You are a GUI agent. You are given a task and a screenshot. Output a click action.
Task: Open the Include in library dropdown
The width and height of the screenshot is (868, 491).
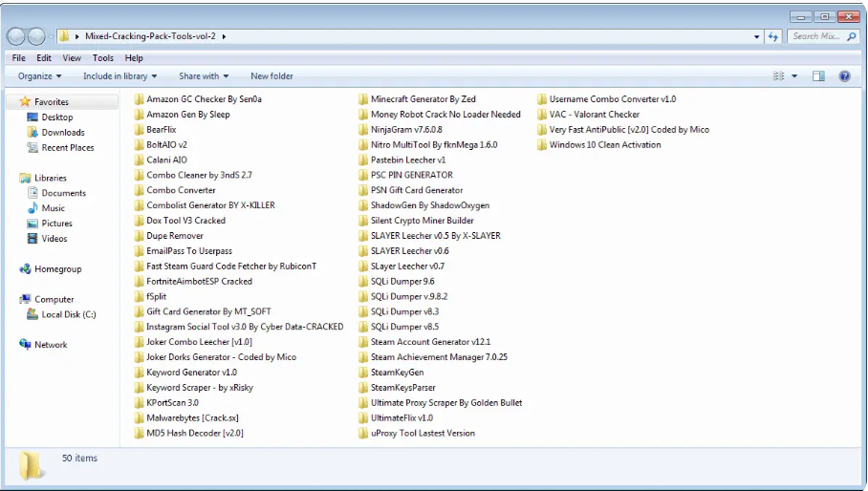pos(120,76)
